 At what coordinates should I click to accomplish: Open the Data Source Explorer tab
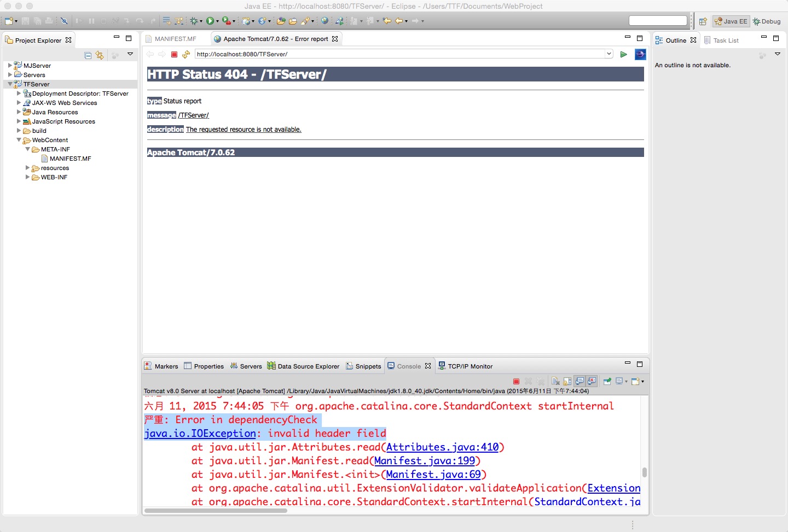pyautogui.click(x=303, y=366)
